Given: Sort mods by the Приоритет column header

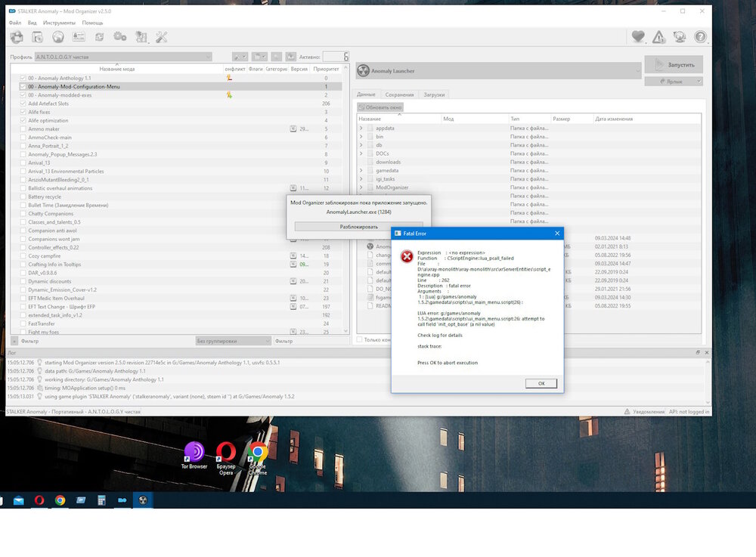Looking at the screenshot, I should click(326, 69).
